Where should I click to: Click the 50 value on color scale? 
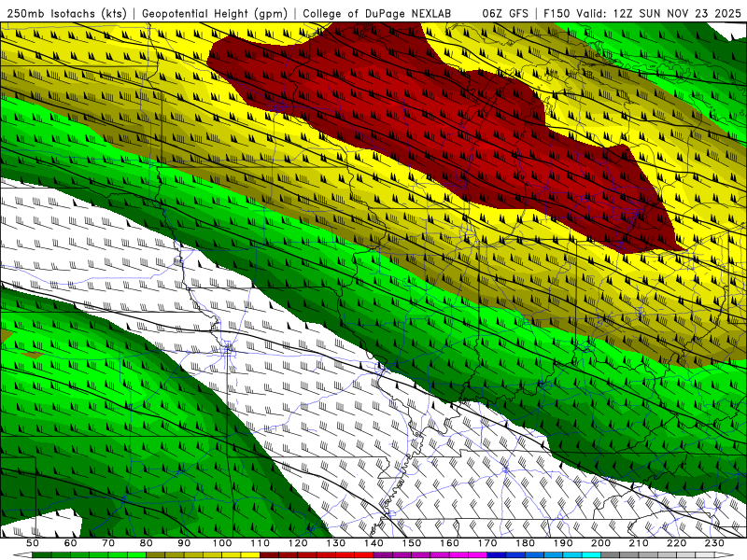(33, 543)
